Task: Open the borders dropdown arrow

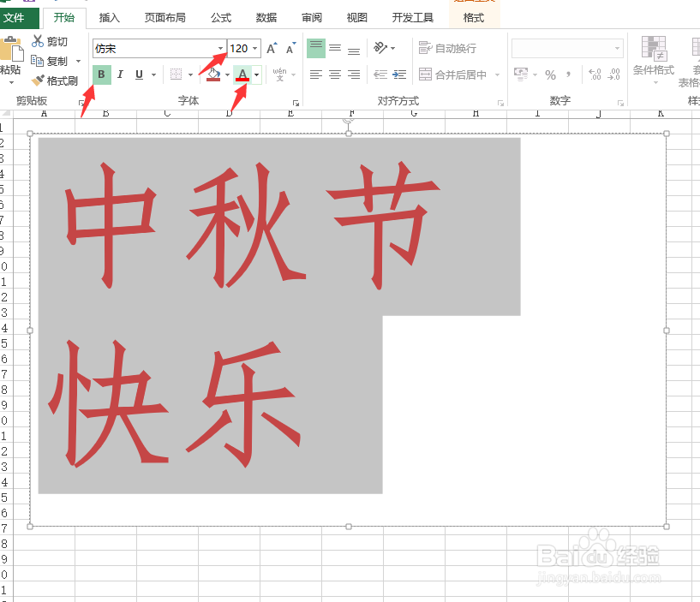Action: point(190,75)
